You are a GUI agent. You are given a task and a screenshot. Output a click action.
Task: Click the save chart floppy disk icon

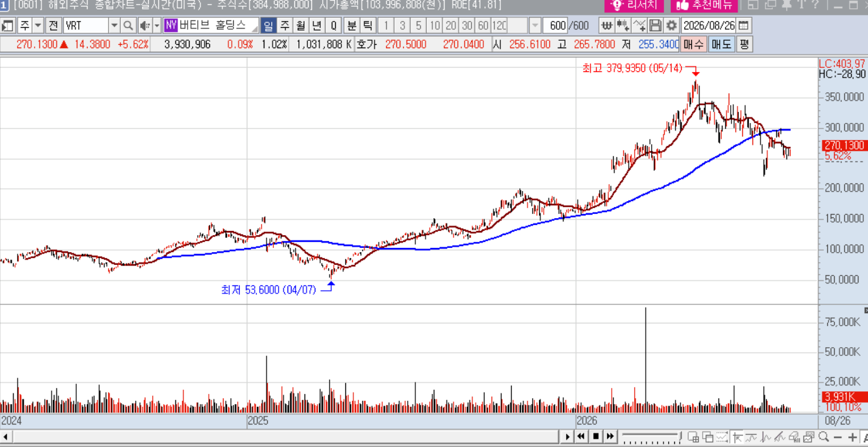tap(655, 26)
